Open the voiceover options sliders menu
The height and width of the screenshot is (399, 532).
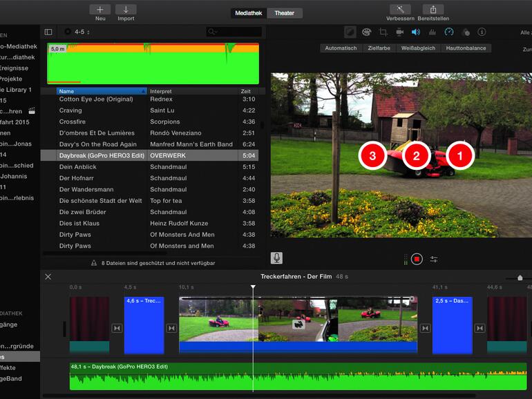(x=434, y=259)
